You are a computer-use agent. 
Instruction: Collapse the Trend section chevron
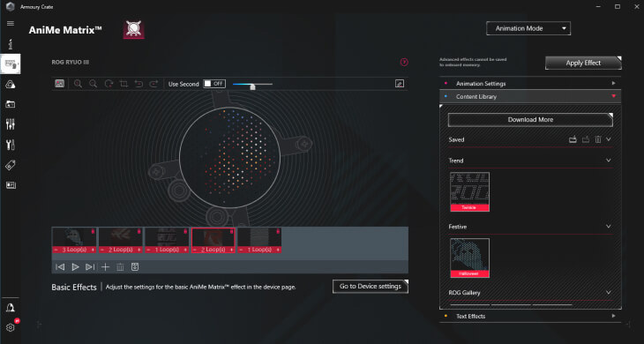tap(608, 161)
